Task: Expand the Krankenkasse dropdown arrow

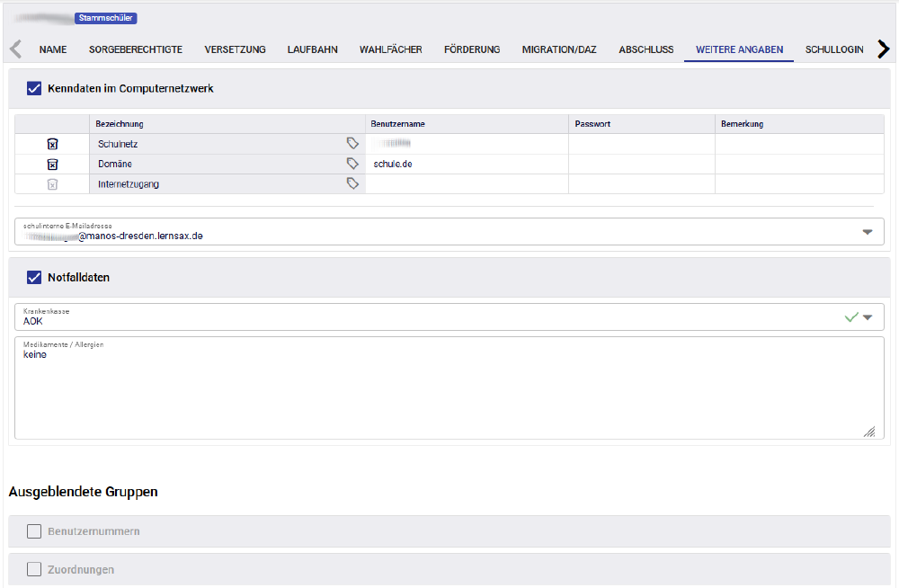Action: (x=868, y=317)
